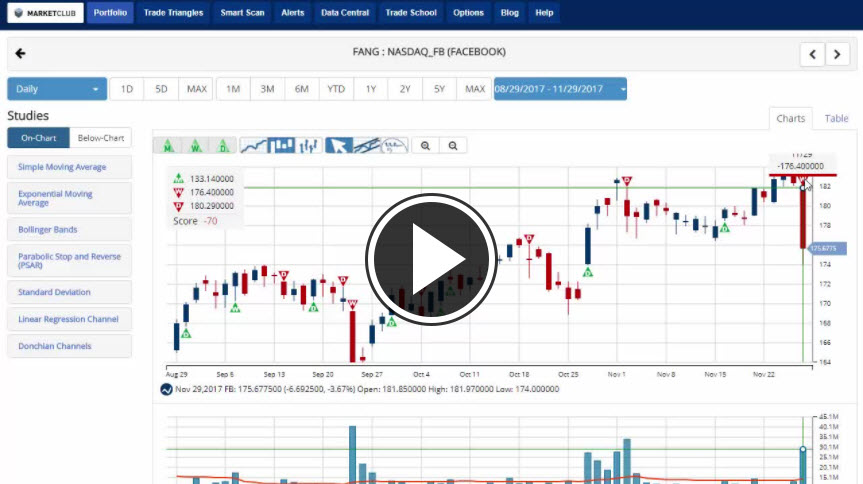Open the Alerts menu
The height and width of the screenshot is (484, 863).
[292, 13]
